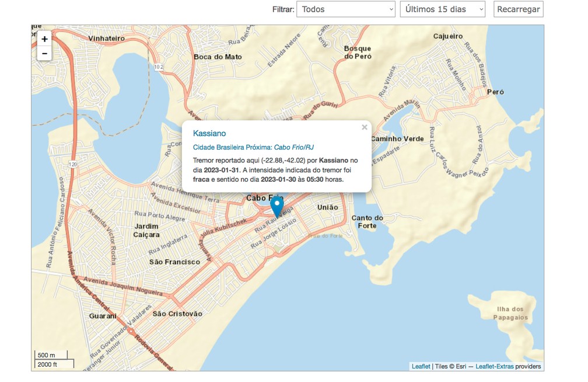Open the Todos filter dropdown
Screen dimensions: 588x382
(x=346, y=9)
